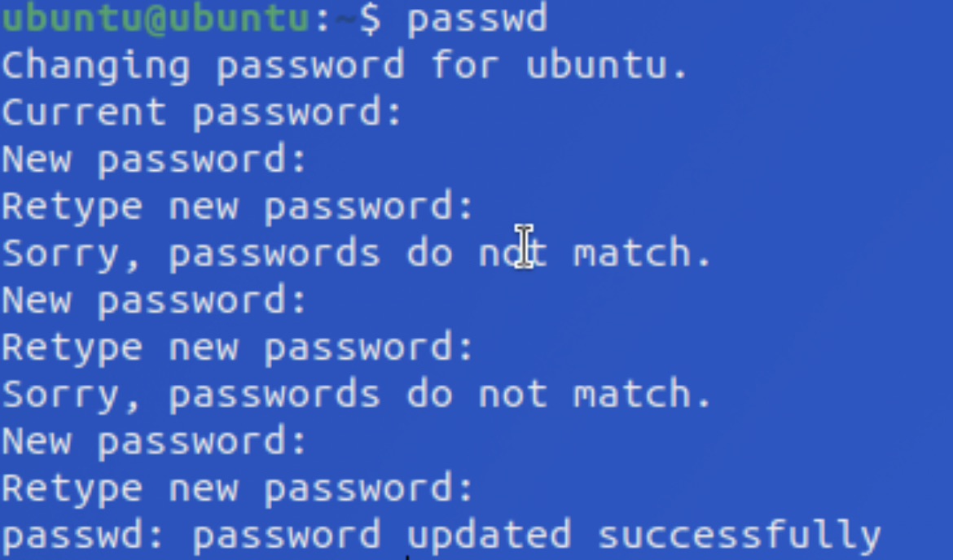Click the last "Retype new password:" line
The image size is (953, 560).
pos(238,489)
